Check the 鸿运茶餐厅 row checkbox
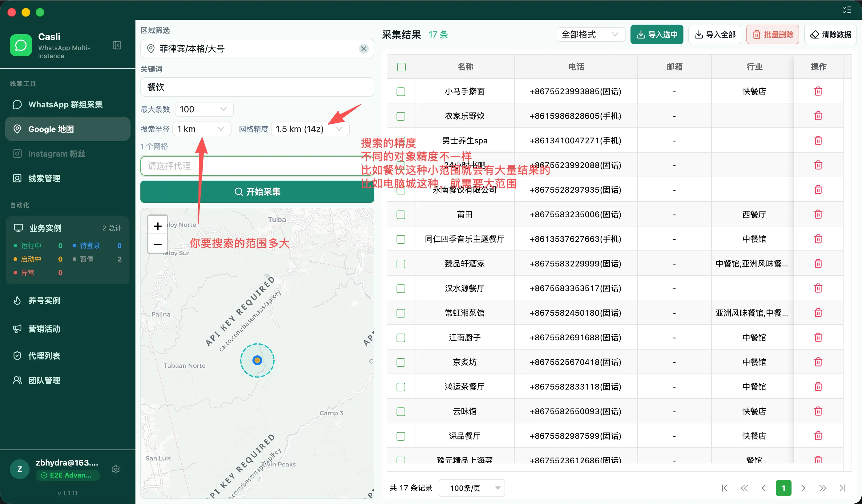Image resolution: width=862 pixels, height=504 pixels. [401, 387]
